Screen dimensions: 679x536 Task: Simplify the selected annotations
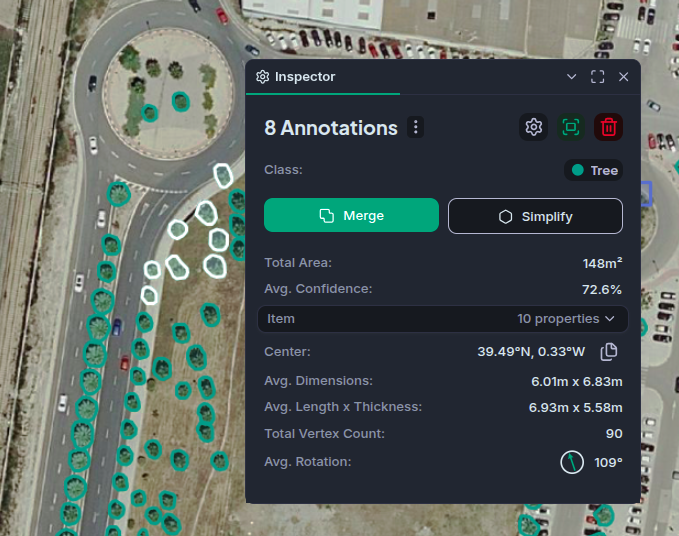coord(535,216)
